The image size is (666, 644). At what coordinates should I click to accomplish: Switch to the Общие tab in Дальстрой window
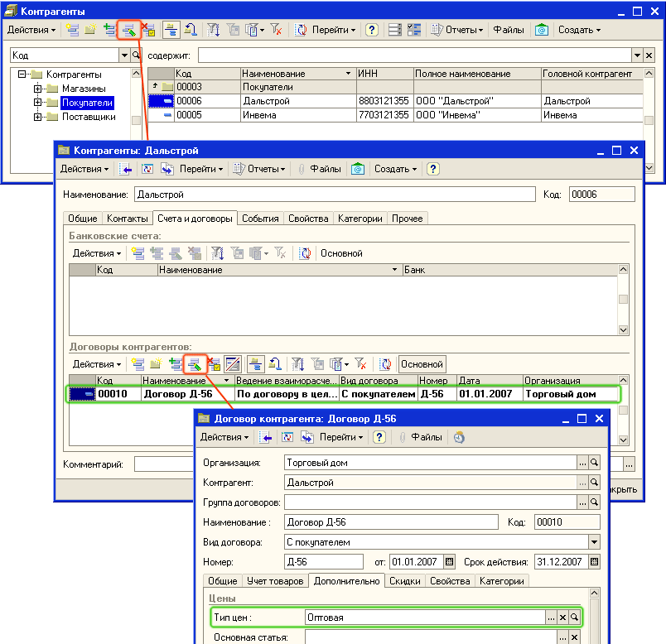click(82, 219)
